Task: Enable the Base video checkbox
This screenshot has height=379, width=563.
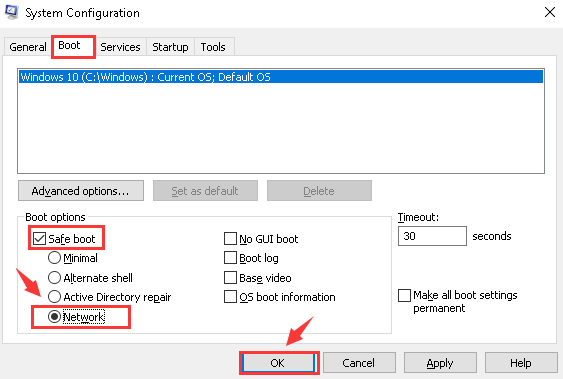Action: point(230,277)
